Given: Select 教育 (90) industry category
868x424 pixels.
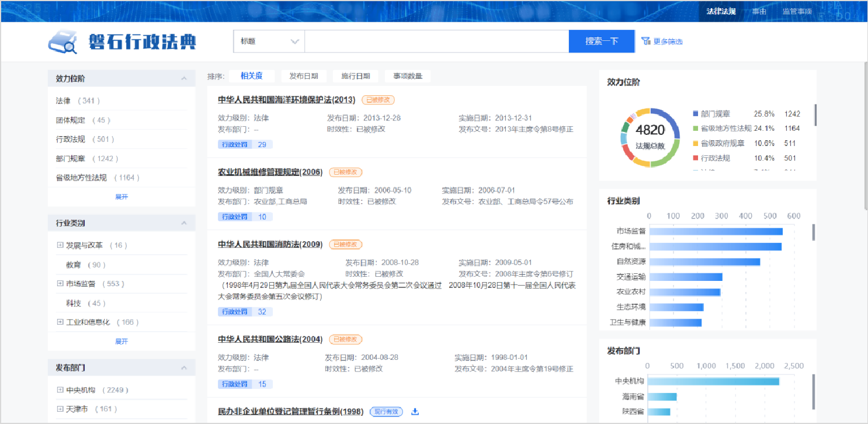Looking at the screenshot, I should 86,265.
